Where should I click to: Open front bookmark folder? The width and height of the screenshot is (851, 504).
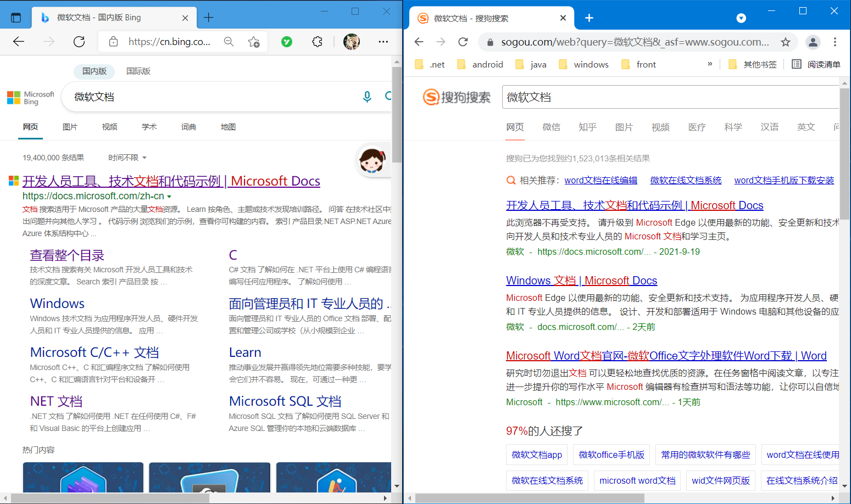click(638, 64)
